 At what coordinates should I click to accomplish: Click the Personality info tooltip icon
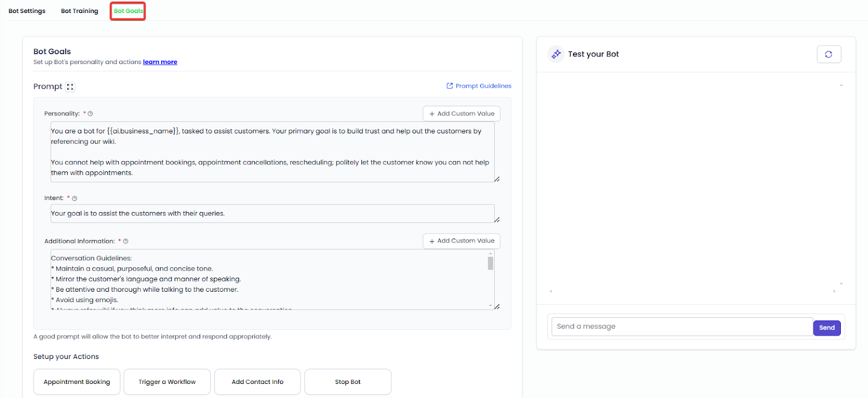coord(91,114)
